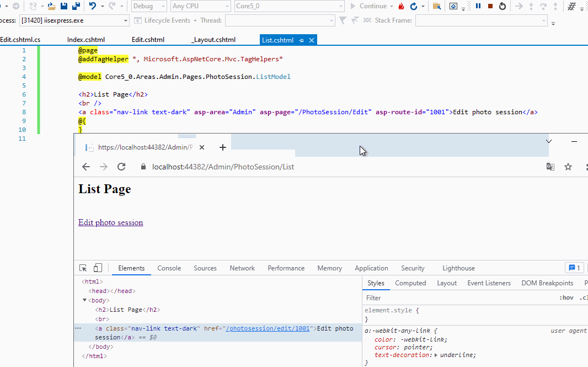Click the browser Back arrow

point(86,167)
